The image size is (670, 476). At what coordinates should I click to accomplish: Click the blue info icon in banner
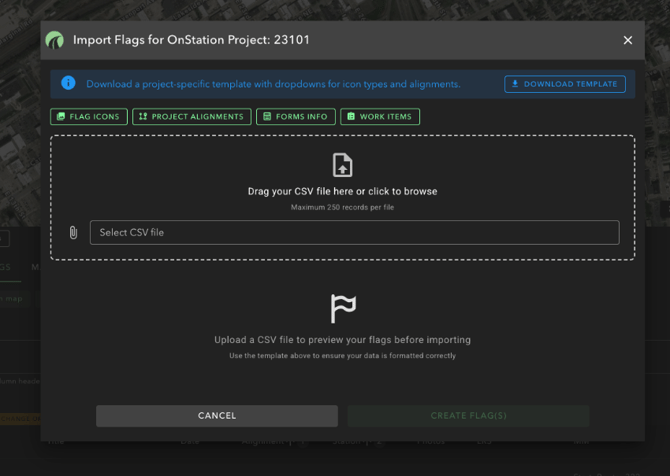coord(68,83)
